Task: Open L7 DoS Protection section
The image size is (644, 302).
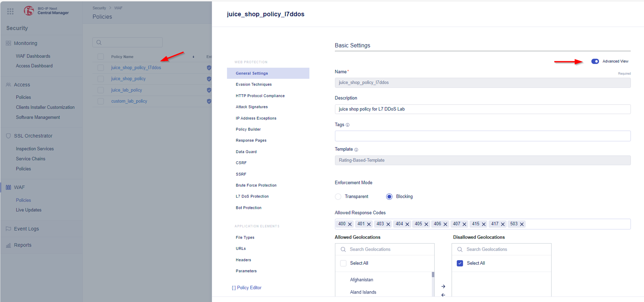Action: tap(252, 196)
